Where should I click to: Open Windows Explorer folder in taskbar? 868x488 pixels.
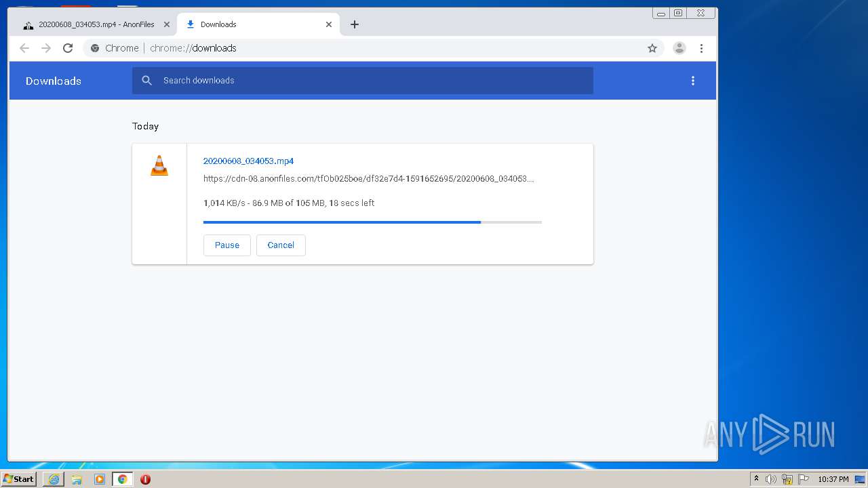tap(77, 479)
